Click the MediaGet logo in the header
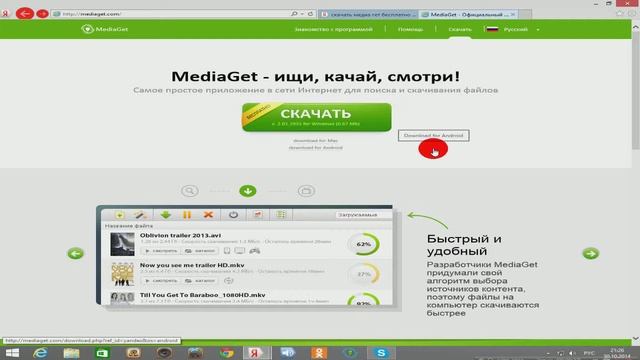Image resolution: width=640 pixels, height=360 pixels. pyautogui.click(x=105, y=29)
